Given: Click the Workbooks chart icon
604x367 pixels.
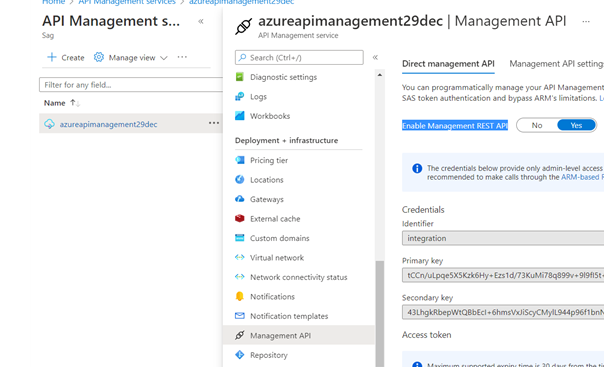Looking at the screenshot, I should pos(240,116).
